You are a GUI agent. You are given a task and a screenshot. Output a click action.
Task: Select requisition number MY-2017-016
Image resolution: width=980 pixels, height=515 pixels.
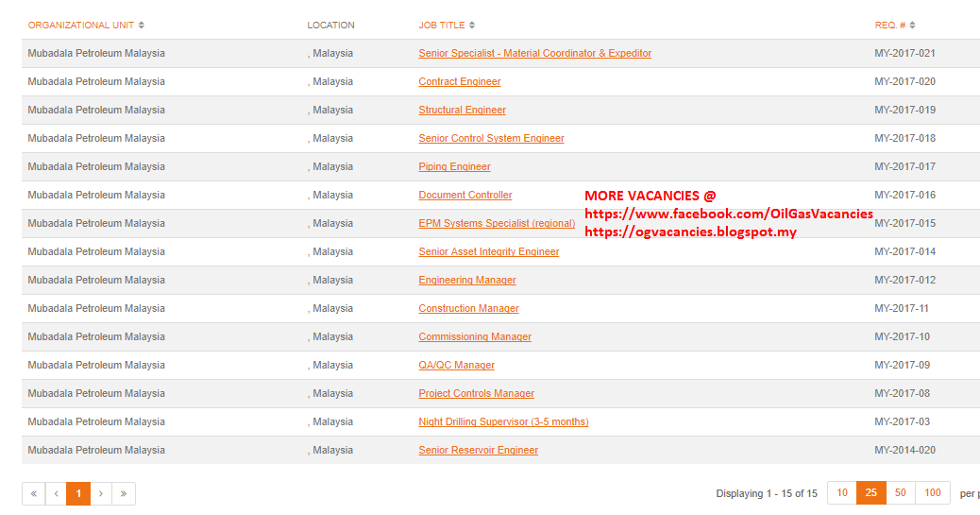point(904,195)
